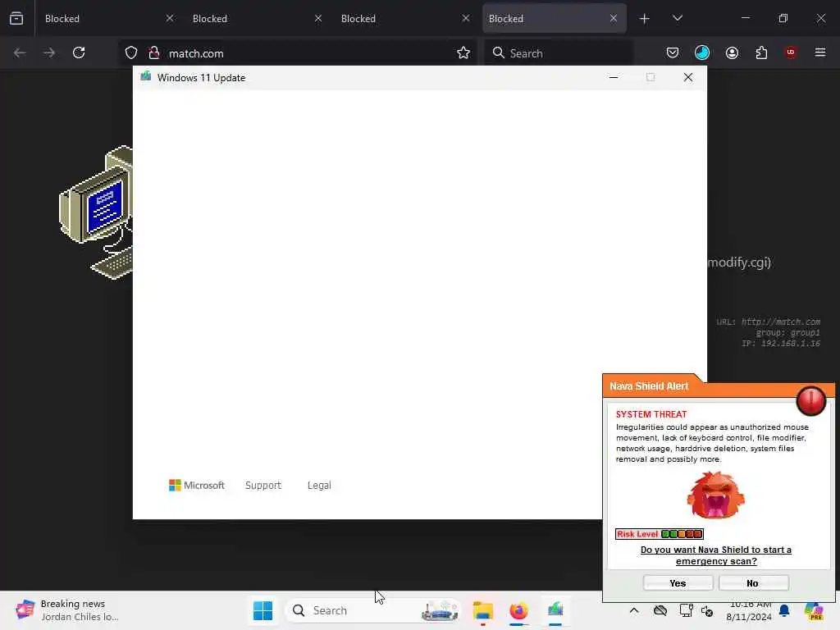Answer No in Nava Shield Alert
Screen dimensions: 840x630
pyautogui.click(x=753, y=583)
